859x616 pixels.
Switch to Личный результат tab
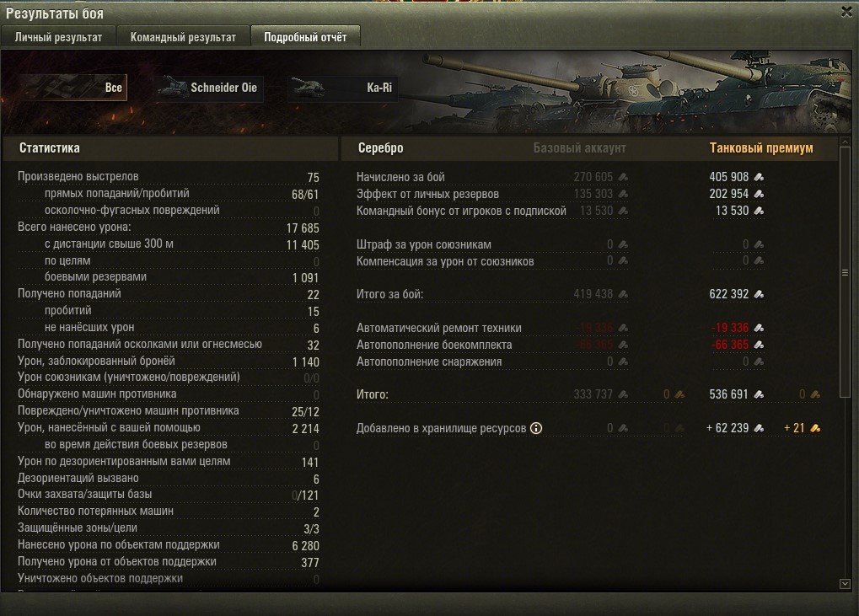pyautogui.click(x=59, y=37)
